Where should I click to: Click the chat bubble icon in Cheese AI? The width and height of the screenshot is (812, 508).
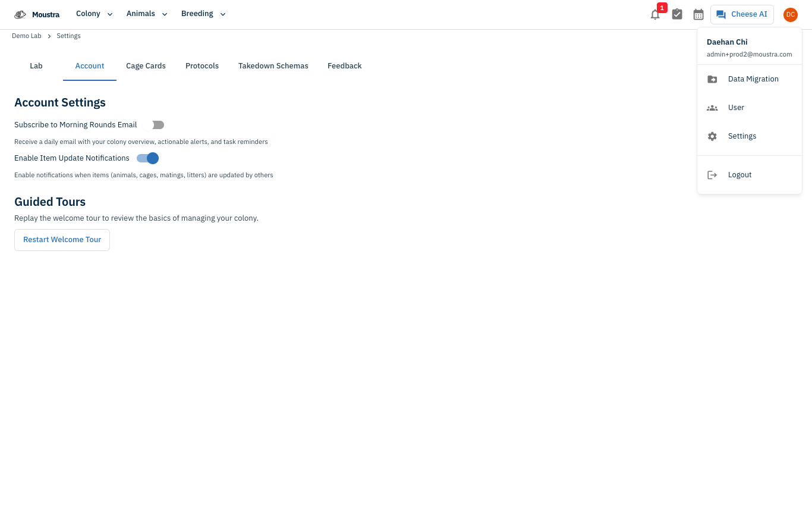pyautogui.click(x=721, y=15)
